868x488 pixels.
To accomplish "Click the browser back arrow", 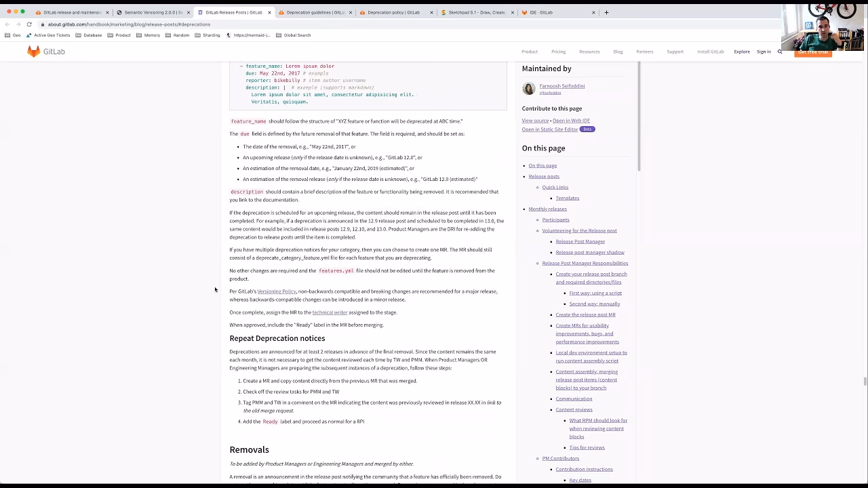I will (6, 24).
